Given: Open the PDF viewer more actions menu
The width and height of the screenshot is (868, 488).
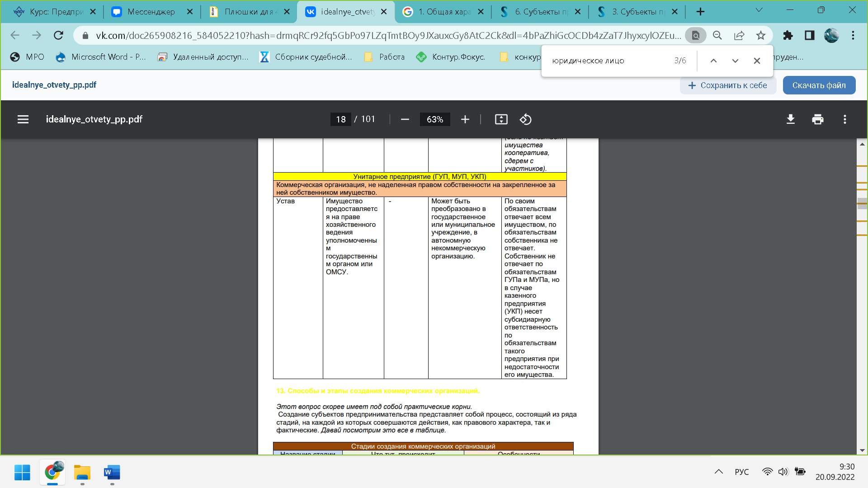Looking at the screenshot, I should pyautogui.click(x=845, y=119).
